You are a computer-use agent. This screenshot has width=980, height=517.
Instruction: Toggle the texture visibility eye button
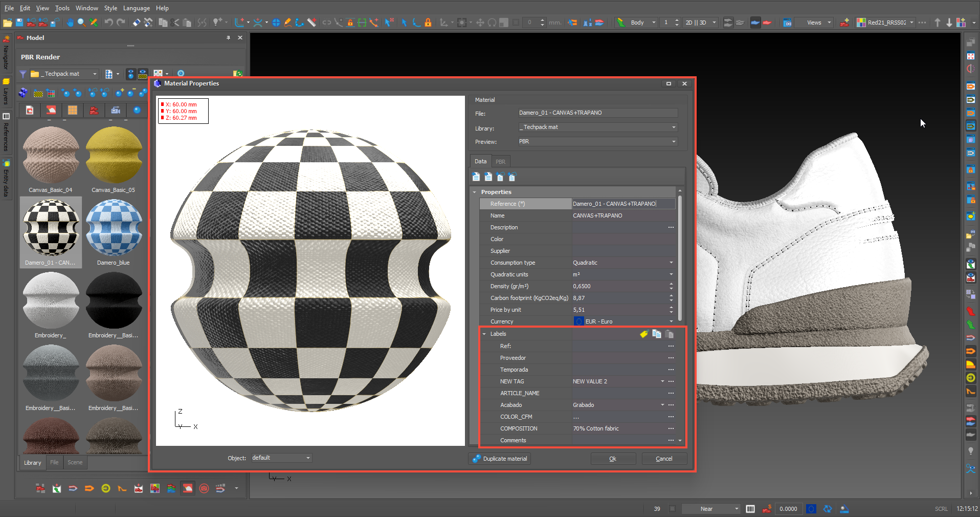143,74
